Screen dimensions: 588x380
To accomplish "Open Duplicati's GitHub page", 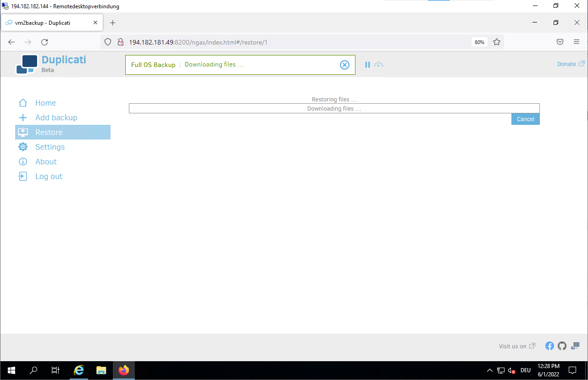I will [562, 346].
